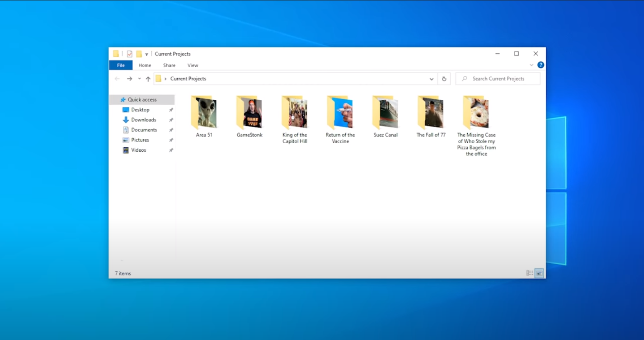The height and width of the screenshot is (340, 644).
Task: Click the 7 items status bar text
Action: click(123, 273)
